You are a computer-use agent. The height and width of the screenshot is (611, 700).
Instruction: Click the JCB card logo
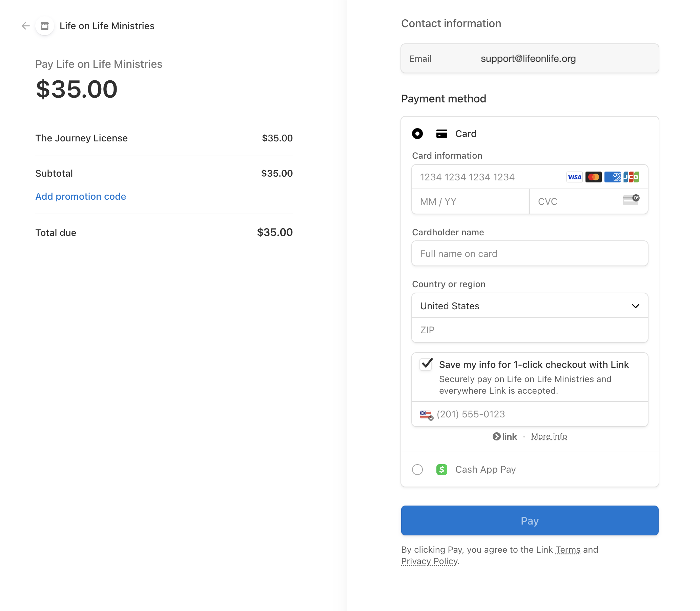tap(631, 177)
